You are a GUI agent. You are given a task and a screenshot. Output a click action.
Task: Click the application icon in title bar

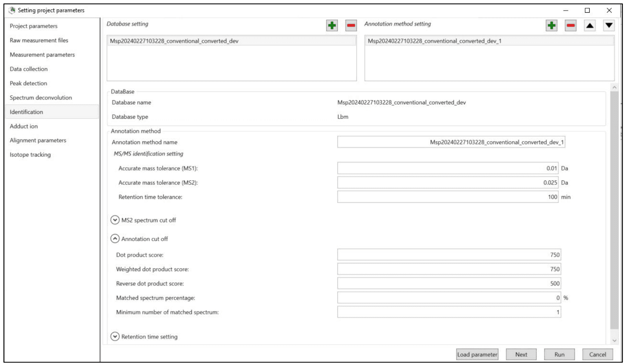point(12,10)
